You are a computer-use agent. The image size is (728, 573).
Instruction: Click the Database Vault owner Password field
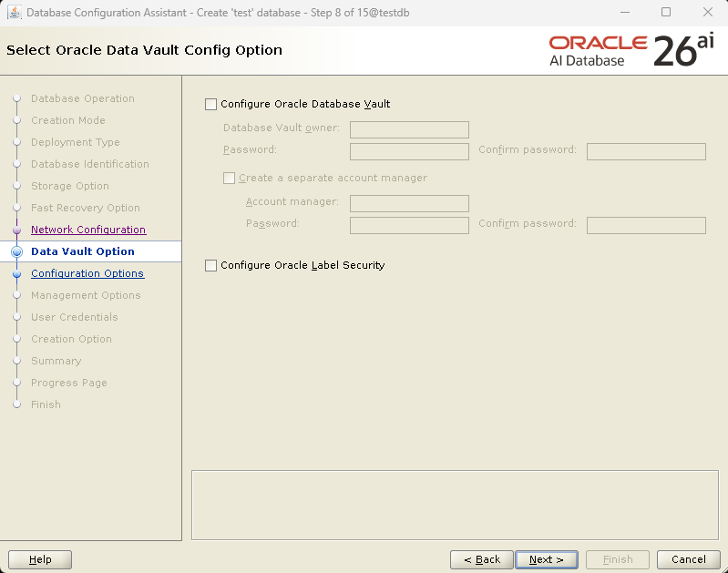coord(409,151)
